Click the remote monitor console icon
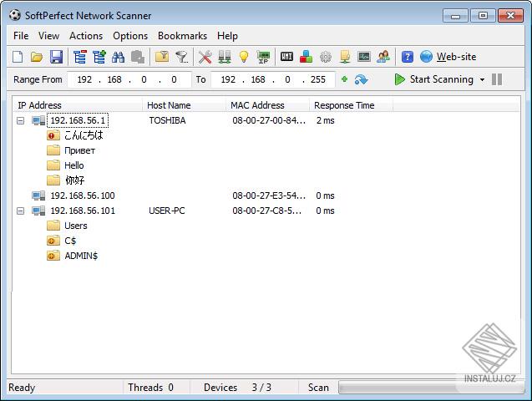532x401 pixels. 364,57
